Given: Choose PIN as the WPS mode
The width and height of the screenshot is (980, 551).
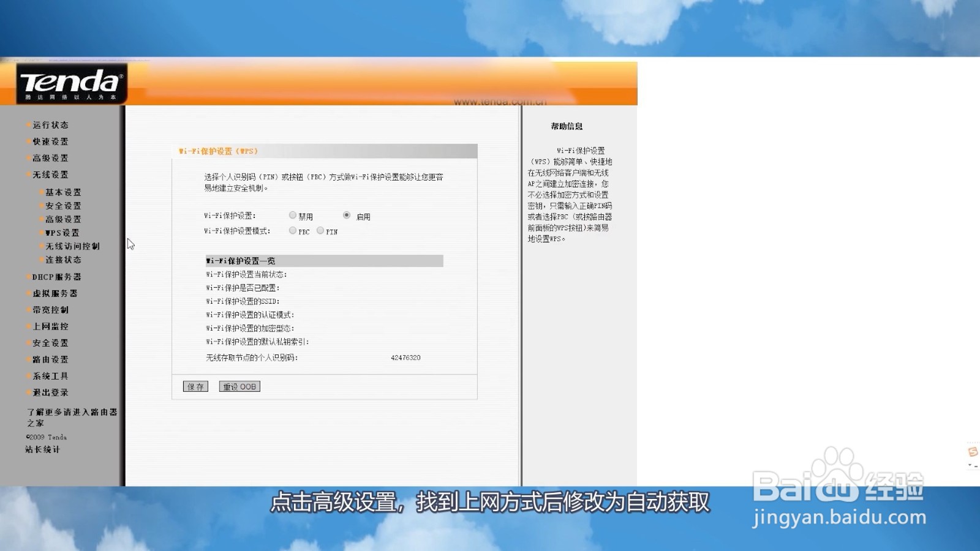Looking at the screenshot, I should [320, 231].
